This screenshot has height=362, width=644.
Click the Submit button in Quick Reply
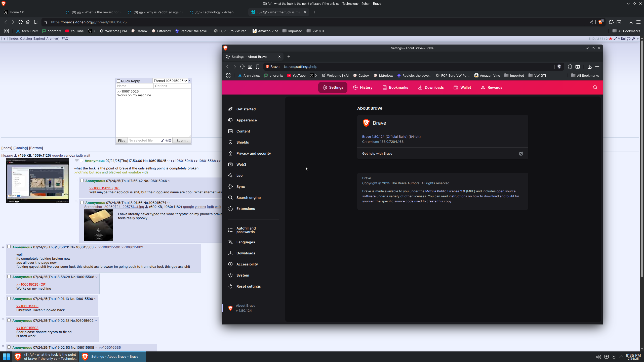(182, 141)
